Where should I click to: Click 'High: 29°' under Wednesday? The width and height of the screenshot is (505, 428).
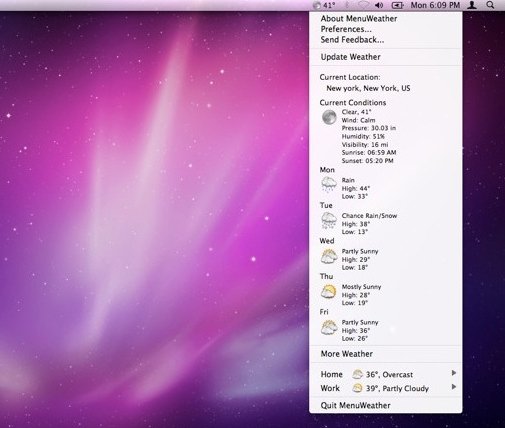[x=356, y=260]
